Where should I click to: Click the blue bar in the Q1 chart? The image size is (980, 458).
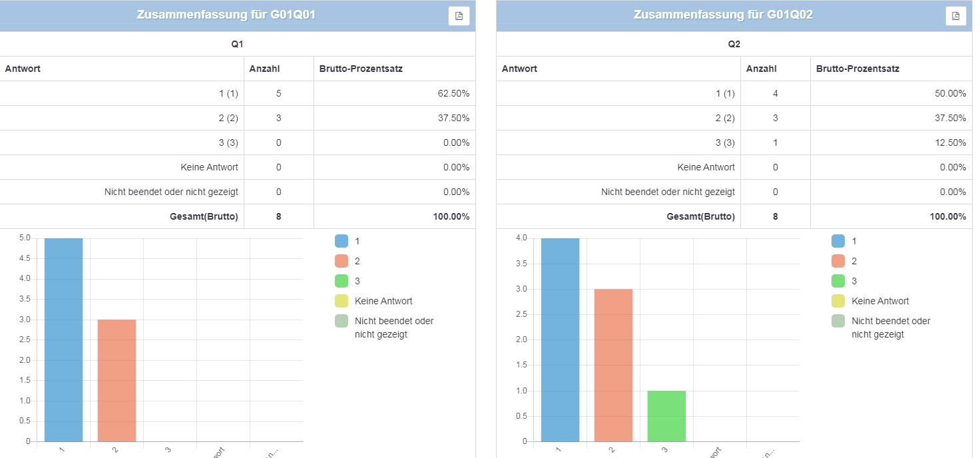coord(63,340)
